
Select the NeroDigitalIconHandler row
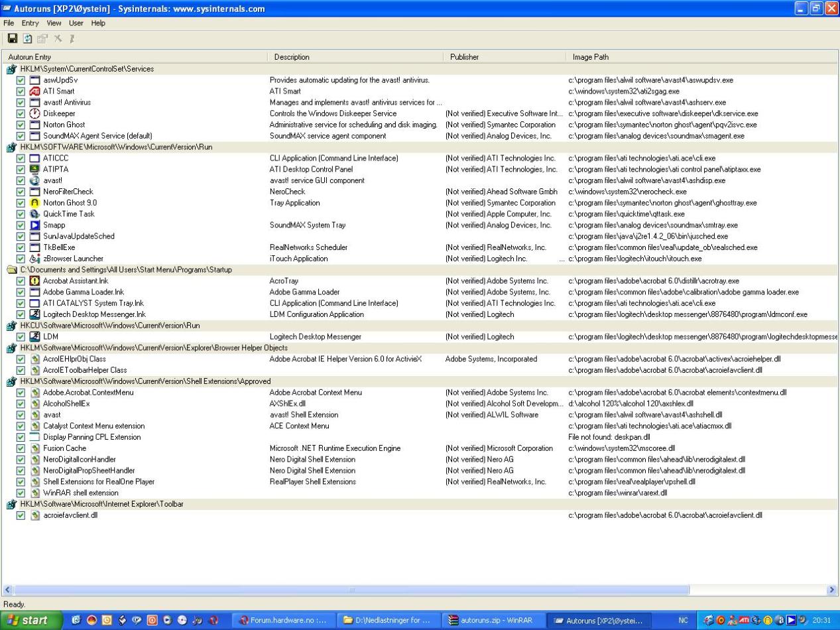[x=420, y=460]
